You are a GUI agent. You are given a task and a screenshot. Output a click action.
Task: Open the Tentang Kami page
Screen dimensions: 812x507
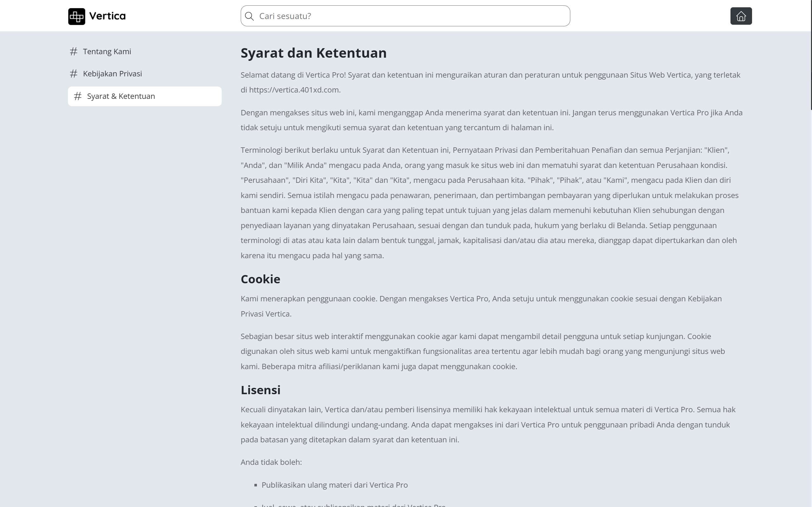click(107, 52)
